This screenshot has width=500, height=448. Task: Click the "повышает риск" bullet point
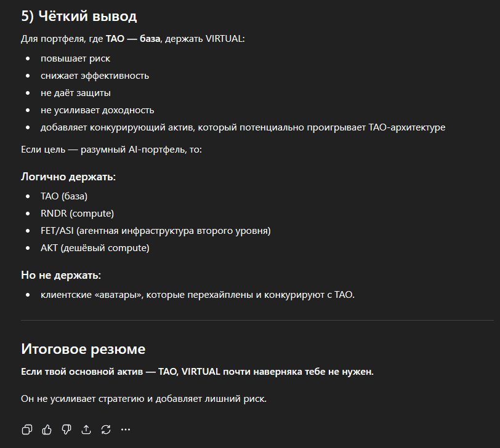click(x=75, y=58)
